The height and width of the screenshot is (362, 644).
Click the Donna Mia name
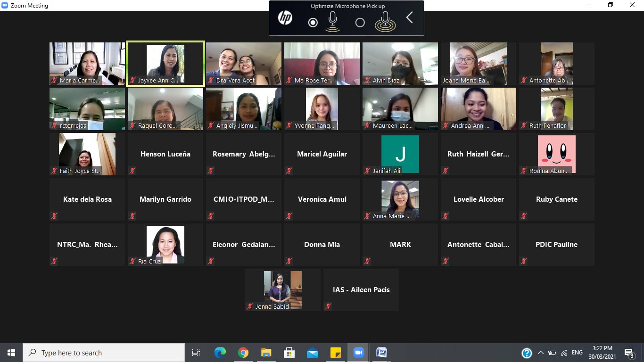pyautogui.click(x=322, y=245)
